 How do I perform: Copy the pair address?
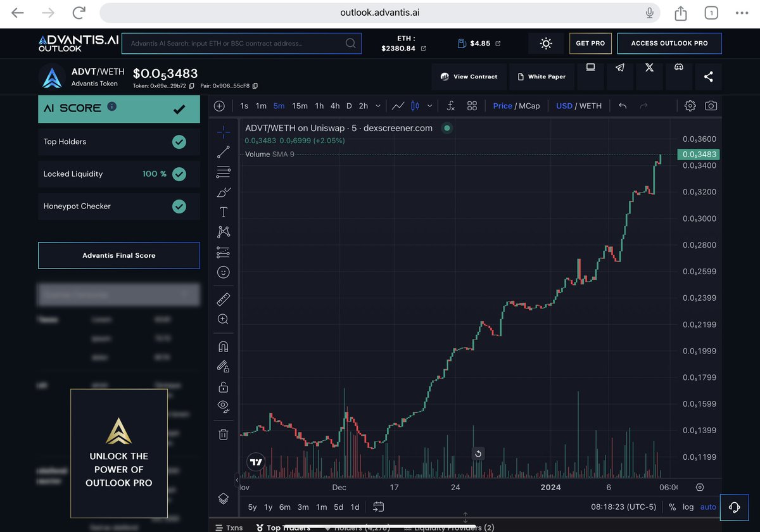click(x=255, y=85)
